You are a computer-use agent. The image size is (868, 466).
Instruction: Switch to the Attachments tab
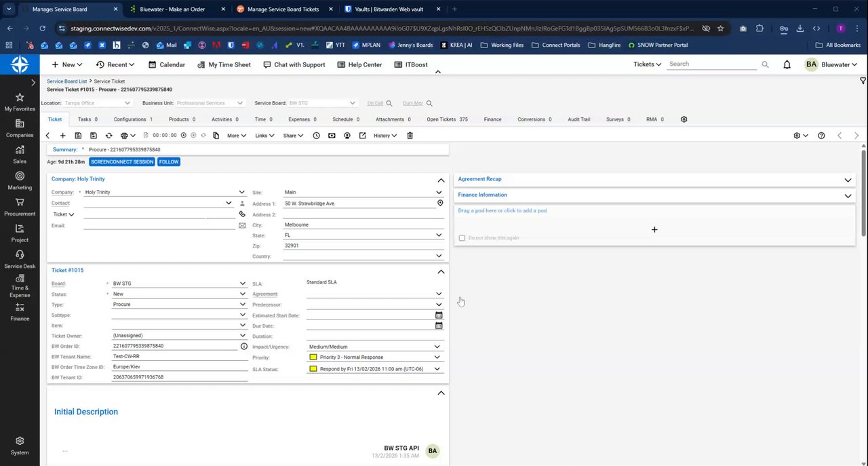[x=394, y=119]
